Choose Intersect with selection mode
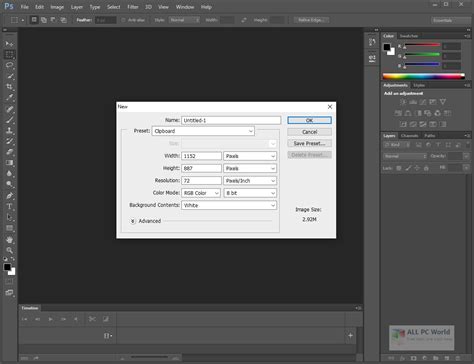 coord(63,20)
